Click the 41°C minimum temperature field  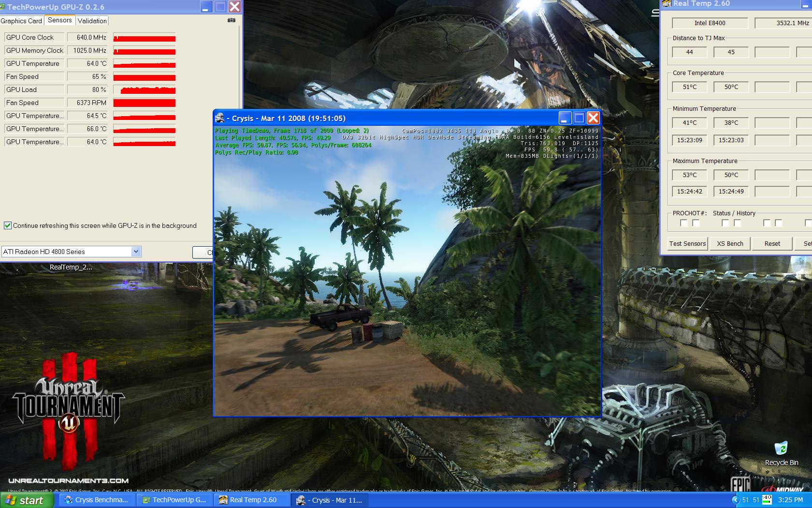click(x=690, y=122)
